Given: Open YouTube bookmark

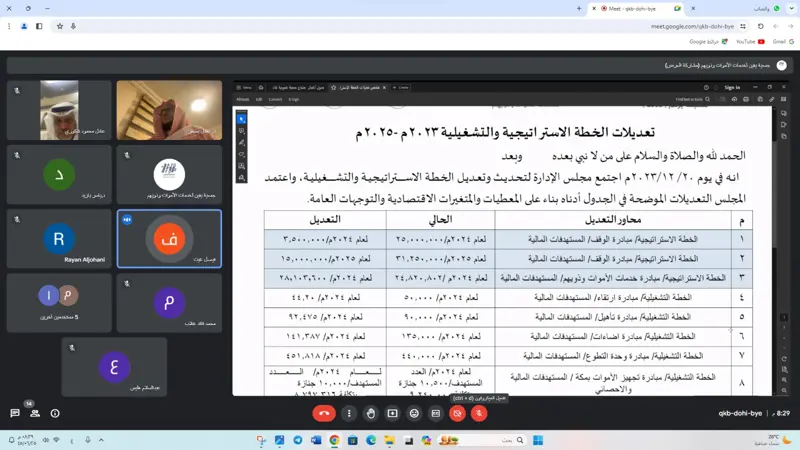Looking at the screenshot, I should (x=750, y=42).
